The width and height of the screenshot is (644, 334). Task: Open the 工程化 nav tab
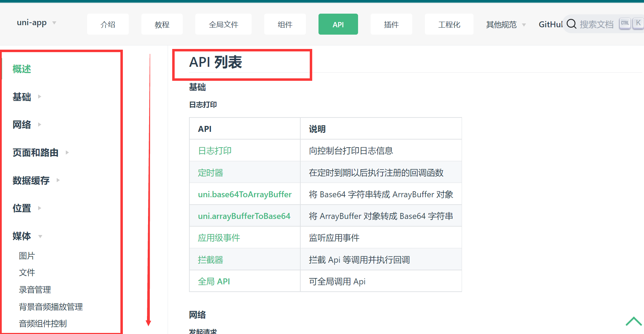449,24
